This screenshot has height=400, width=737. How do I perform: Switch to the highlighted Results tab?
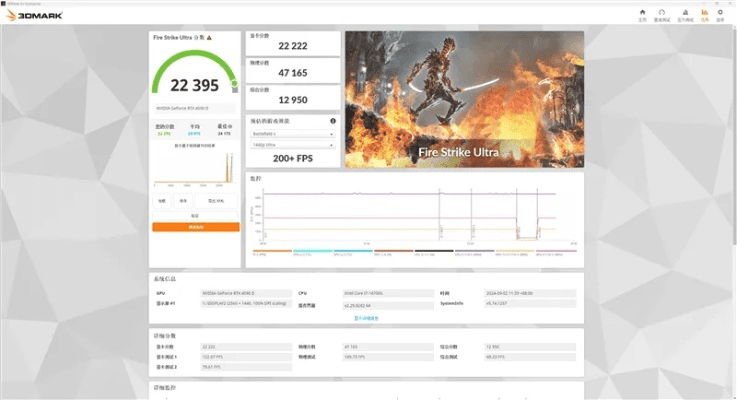(x=705, y=14)
